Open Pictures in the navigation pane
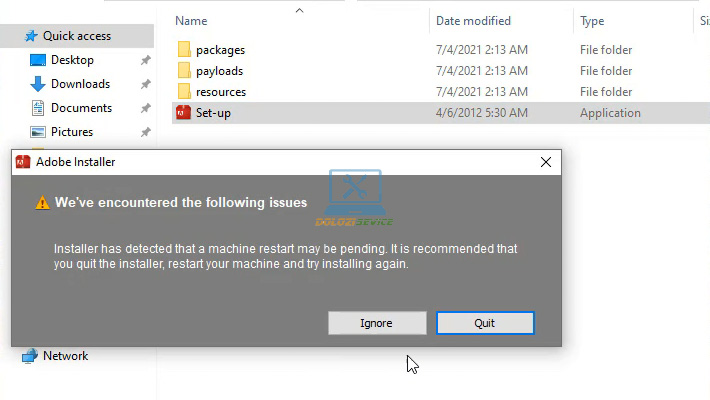 point(72,132)
